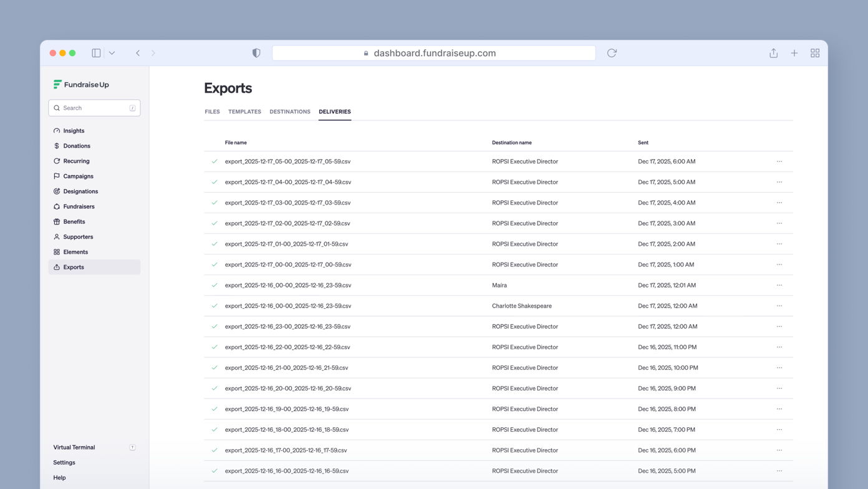Click the Fundraise Up logo
The image size is (868, 489).
click(81, 84)
